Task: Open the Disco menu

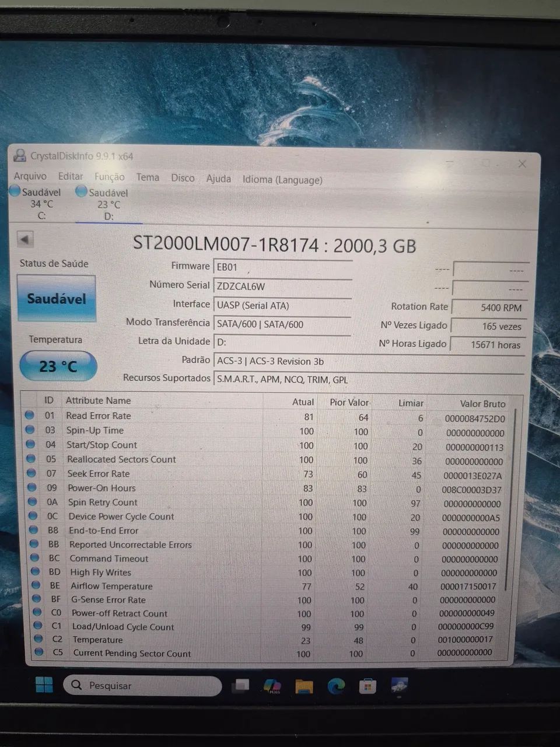Action: (183, 178)
